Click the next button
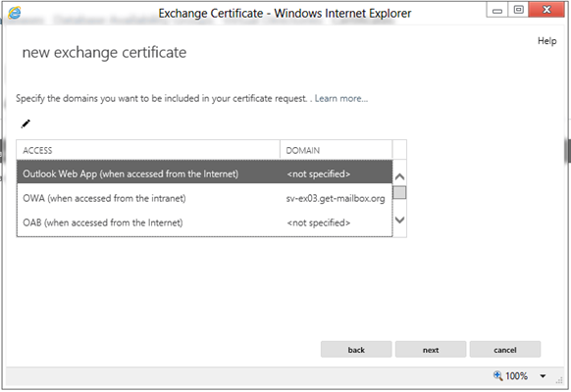The width and height of the screenshot is (571, 392). pyautogui.click(x=431, y=350)
